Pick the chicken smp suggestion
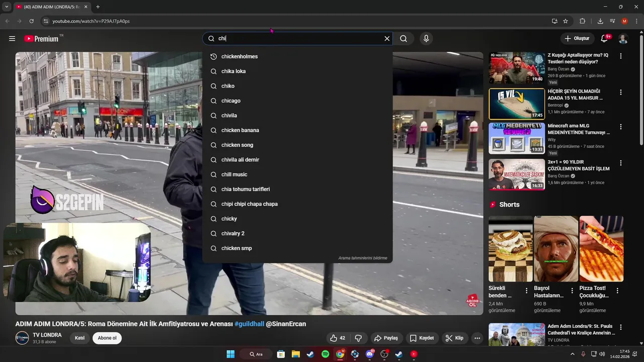The width and height of the screenshot is (644, 362). coord(297,248)
